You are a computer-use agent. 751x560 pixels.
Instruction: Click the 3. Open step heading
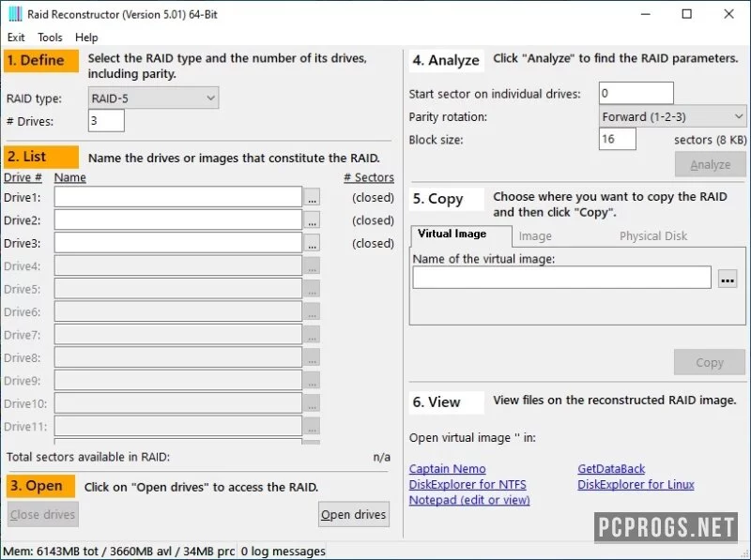(x=40, y=486)
